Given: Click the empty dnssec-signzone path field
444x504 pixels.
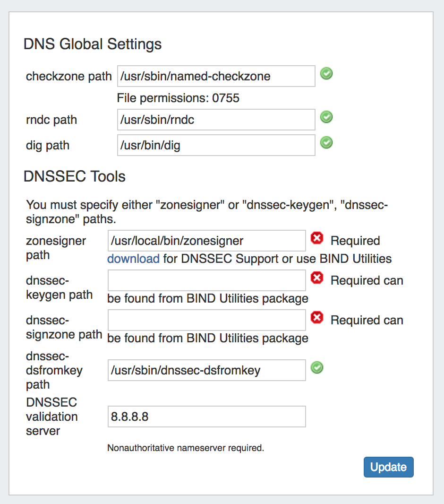Looking at the screenshot, I should 206,320.
